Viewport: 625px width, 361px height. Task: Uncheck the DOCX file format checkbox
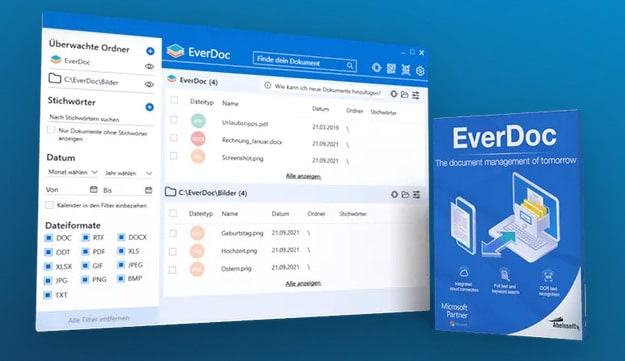121,237
